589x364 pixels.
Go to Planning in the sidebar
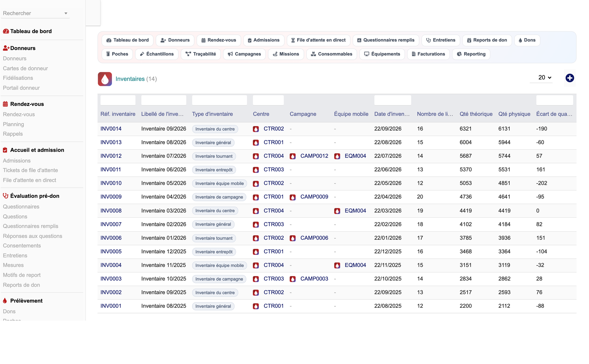point(13,124)
